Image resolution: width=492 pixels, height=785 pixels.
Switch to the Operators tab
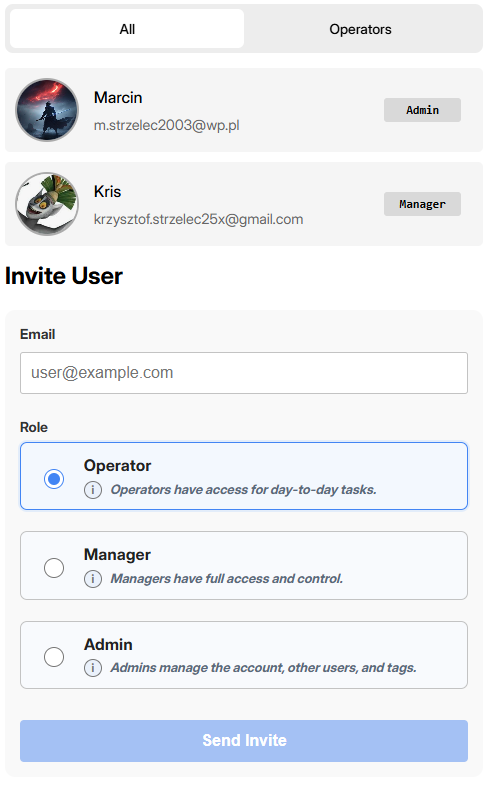tap(360, 29)
